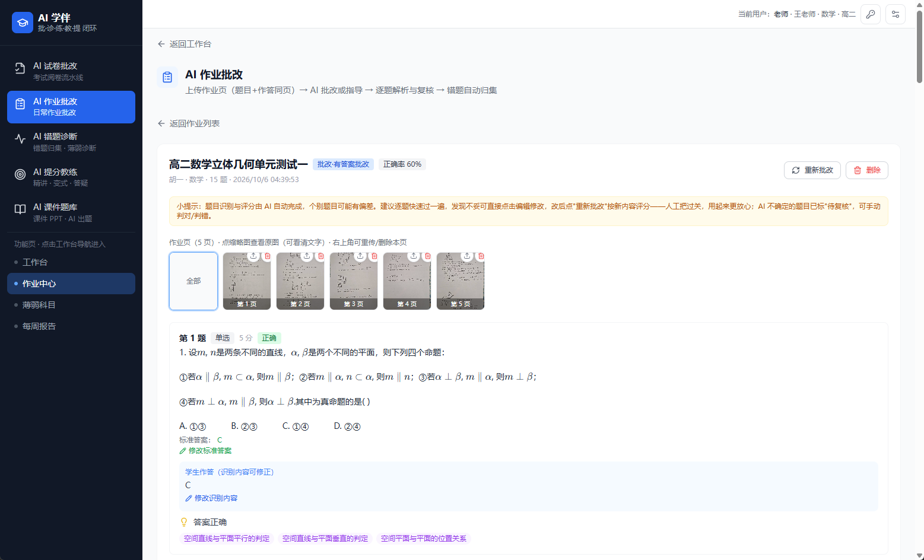Click the 空间平面与平面的位置关系 knowledge tag
The height and width of the screenshot is (560, 924).
tap(424, 539)
